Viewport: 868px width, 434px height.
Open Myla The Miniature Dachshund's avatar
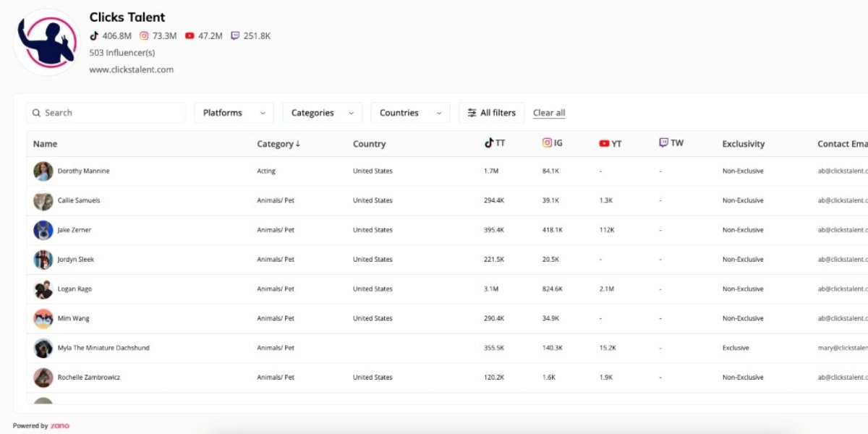click(43, 348)
